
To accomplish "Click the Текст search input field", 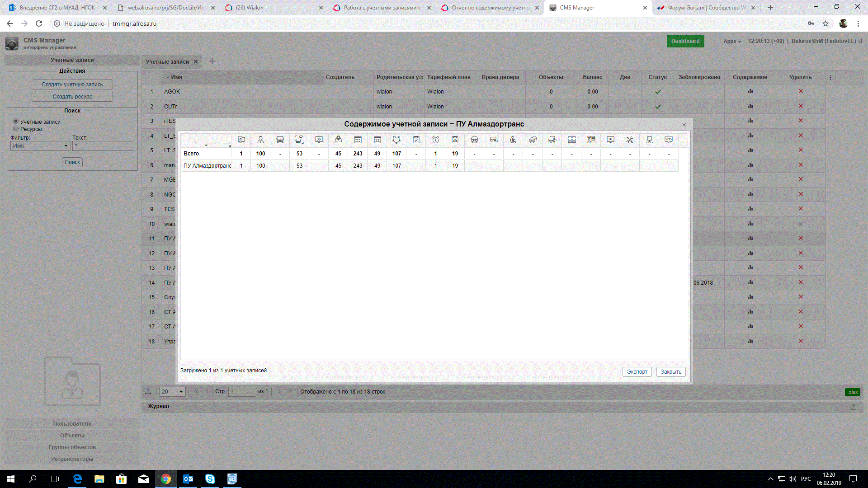I will coord(103,146).
